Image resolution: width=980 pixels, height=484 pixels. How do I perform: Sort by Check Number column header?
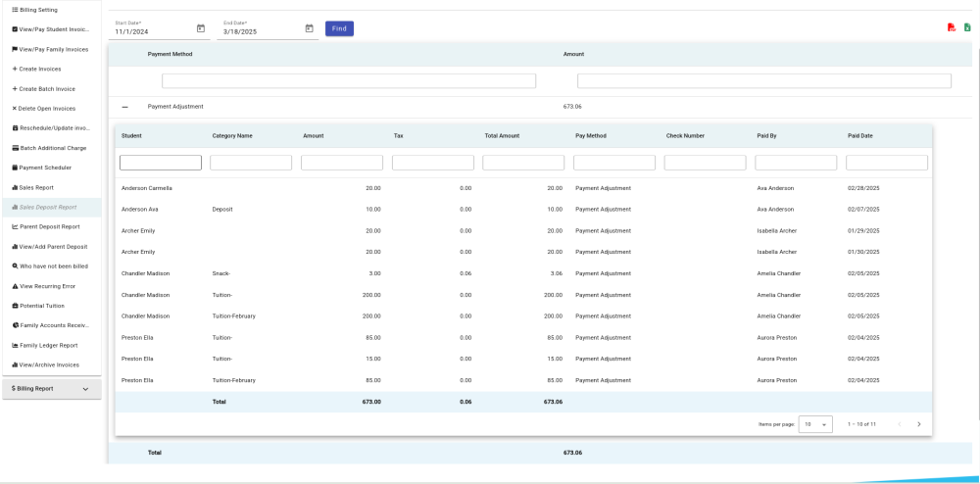point(686,135)
